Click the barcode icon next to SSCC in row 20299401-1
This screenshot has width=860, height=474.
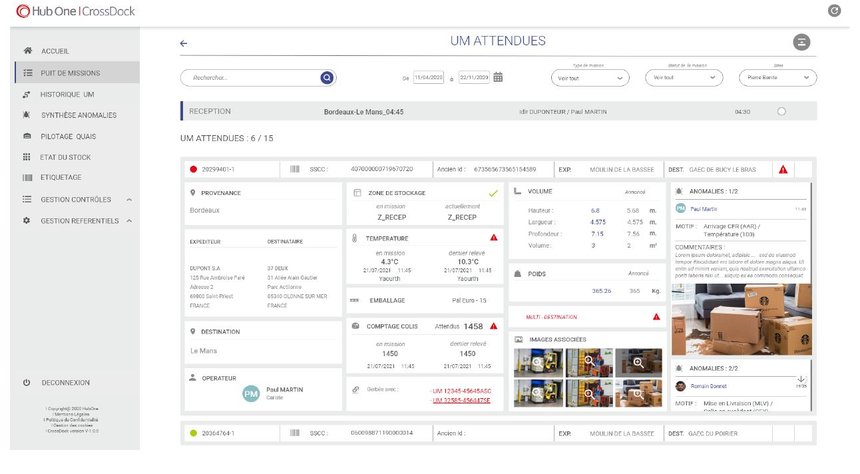(x=295, y=170)
